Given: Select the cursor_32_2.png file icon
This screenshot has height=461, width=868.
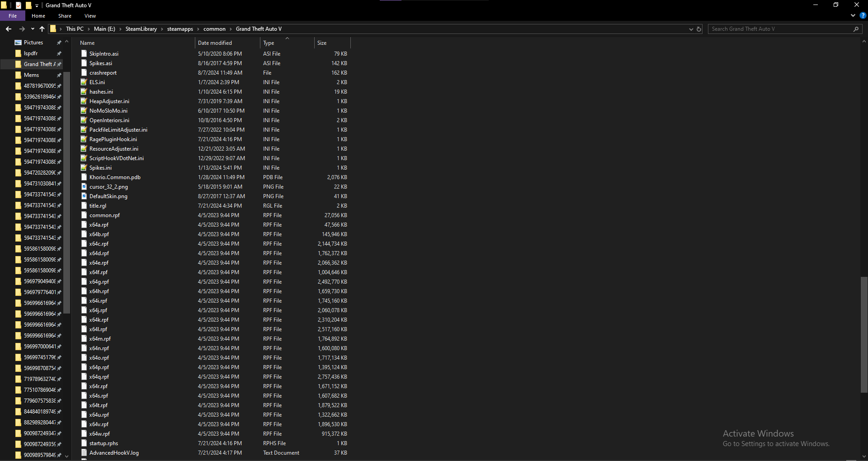Looking at the screenshot, I should point(84,187).
